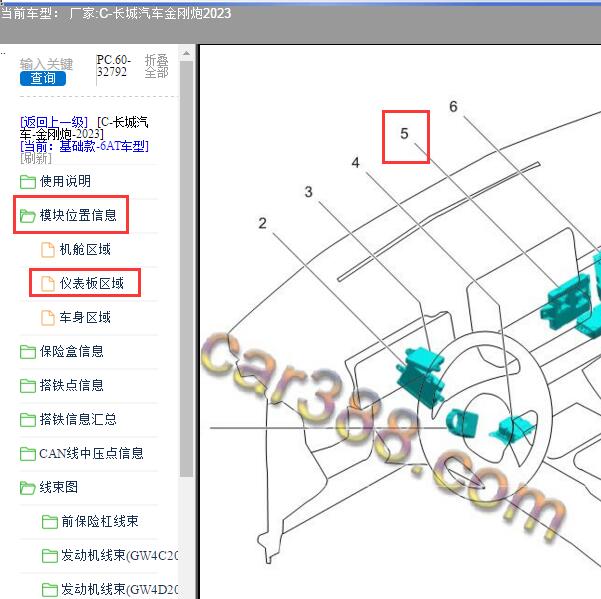Viewport: 601px width, 599px height.
Task: Expand the 保险盒信息 folder icon
Action: tap(28, 352)
